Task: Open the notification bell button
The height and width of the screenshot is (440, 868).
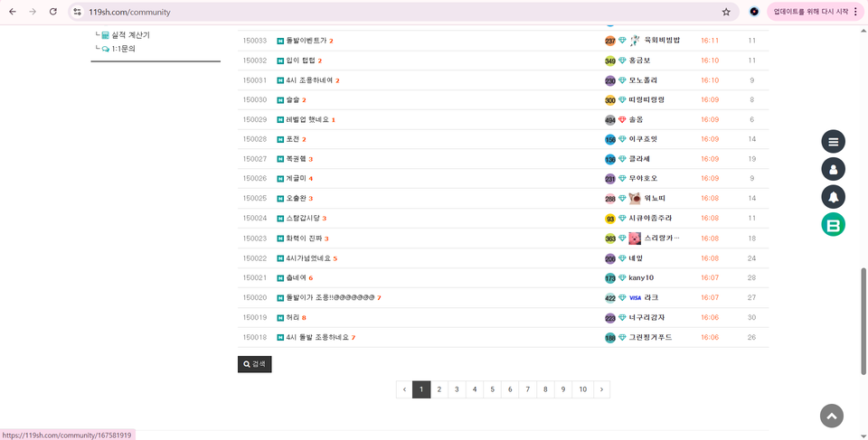Action: point(833,197)
